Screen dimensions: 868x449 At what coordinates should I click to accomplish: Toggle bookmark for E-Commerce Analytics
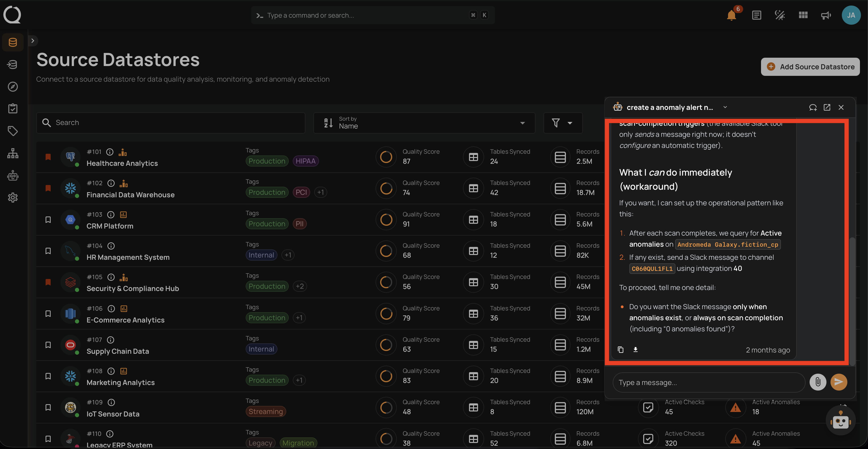tap(48, 313)
